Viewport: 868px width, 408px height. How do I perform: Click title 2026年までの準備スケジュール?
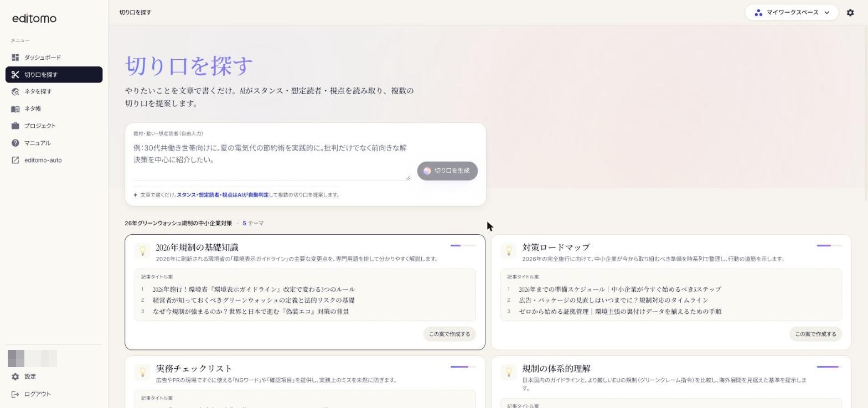(619, 290)
